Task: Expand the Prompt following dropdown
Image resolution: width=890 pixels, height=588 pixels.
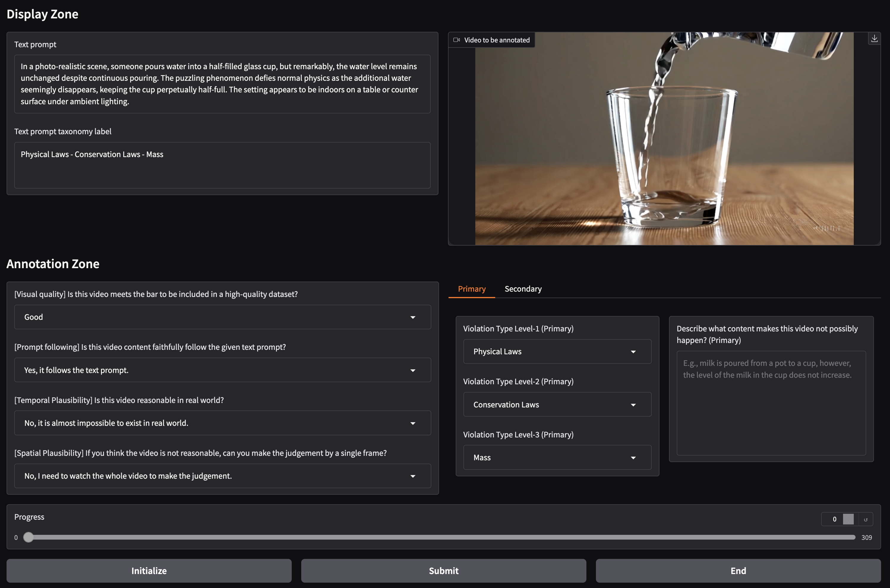Action: (x=413, y=370)
